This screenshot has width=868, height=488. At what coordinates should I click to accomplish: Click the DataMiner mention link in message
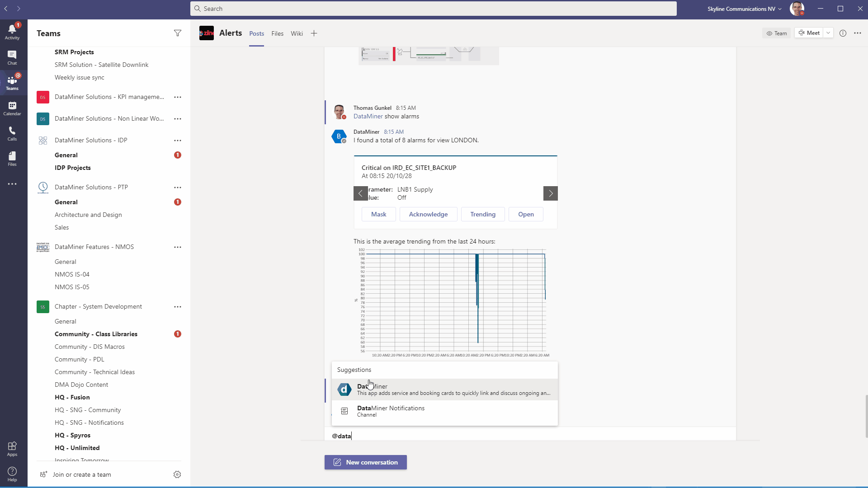tap(368, 116)
